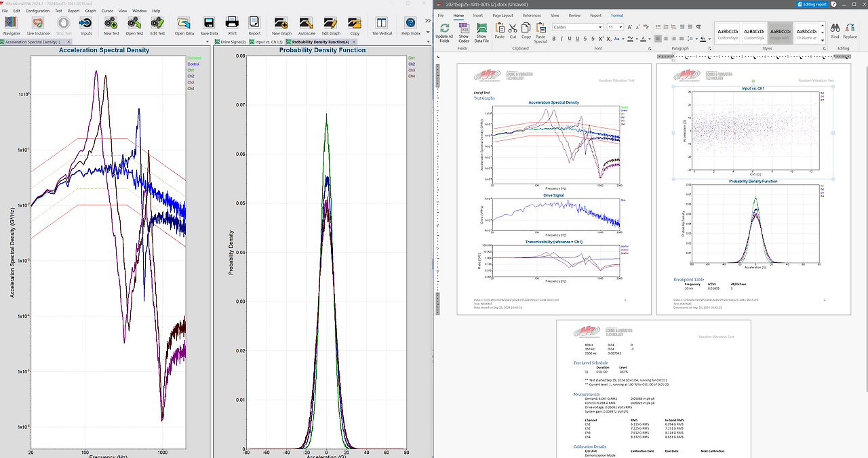Click the text highlight color swatch
The image size is (868, 458).
(x=630, y=39)
